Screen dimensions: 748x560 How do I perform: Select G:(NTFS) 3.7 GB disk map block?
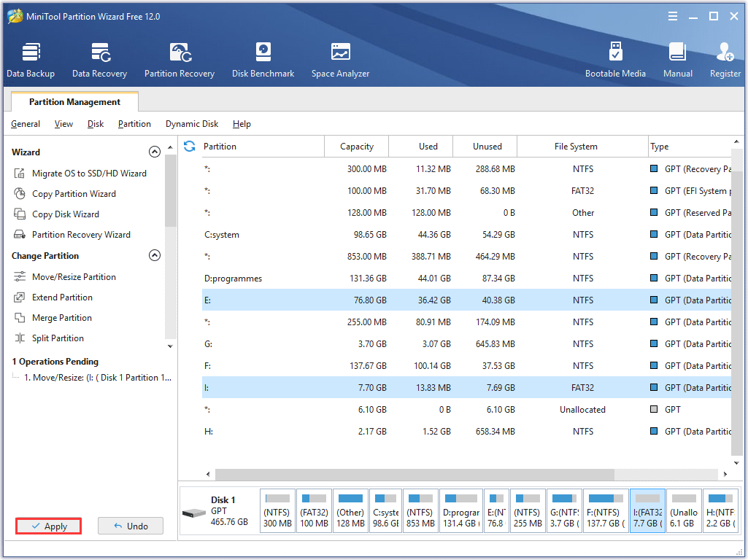[564, 510]
